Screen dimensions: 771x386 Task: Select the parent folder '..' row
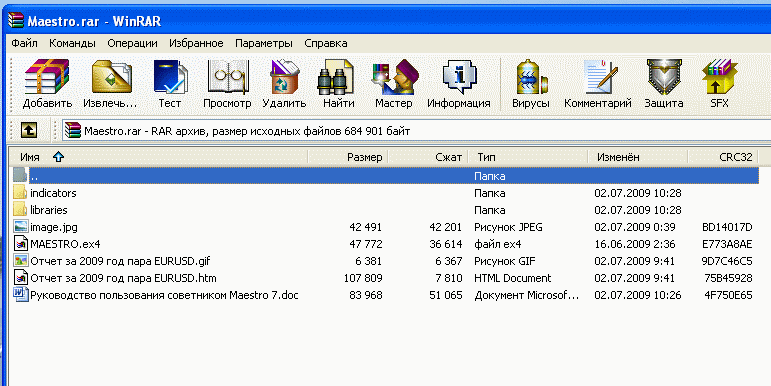386,176
